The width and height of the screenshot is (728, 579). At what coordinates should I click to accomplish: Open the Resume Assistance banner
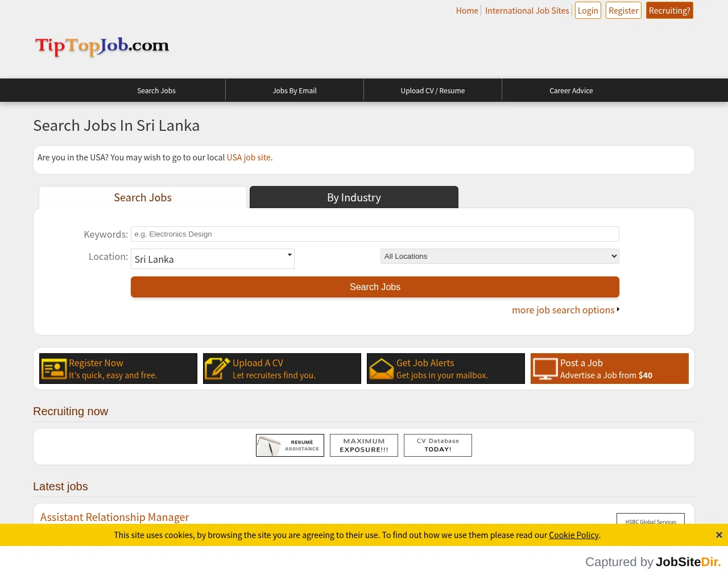tap(290, 445)
